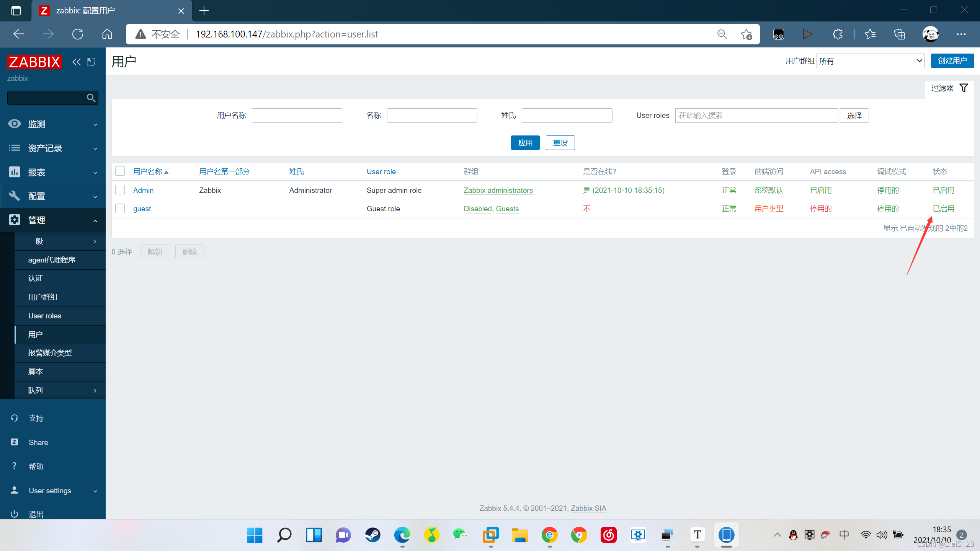
Task: Show hidden tray icons chevron
Action: pos(777,535)
